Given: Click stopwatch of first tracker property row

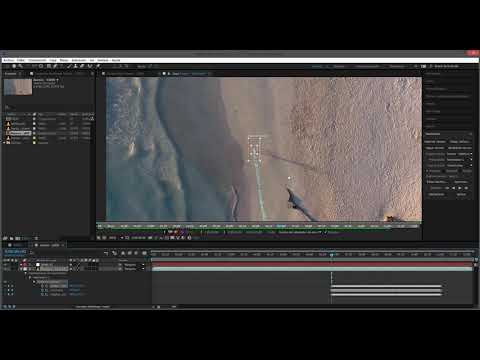Looking at the screenshot, I should (43, 286).
